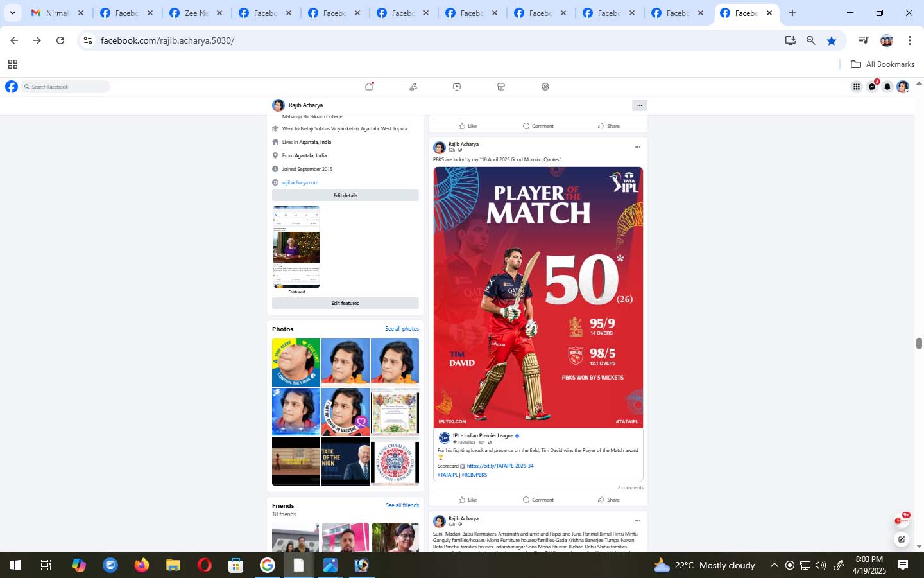Like the Player of the Match post
Viewport: 924px width, 578px height.
(468, 500)
